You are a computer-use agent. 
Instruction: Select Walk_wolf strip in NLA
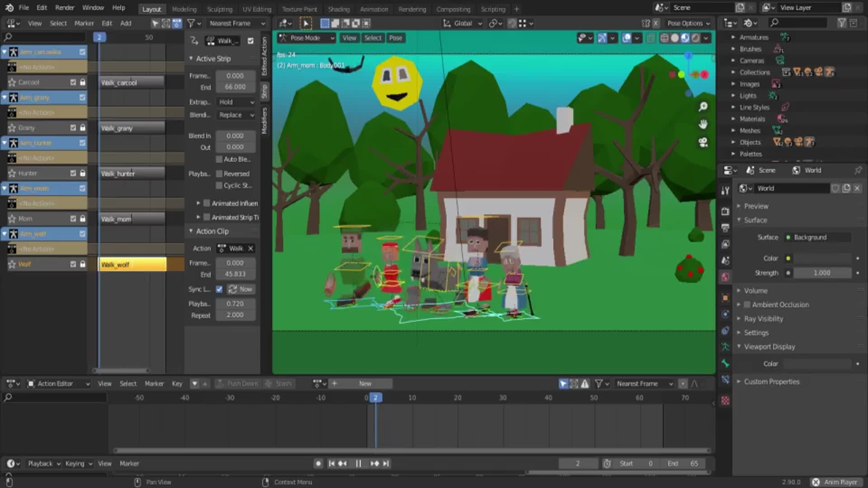(x=133, y=264)
